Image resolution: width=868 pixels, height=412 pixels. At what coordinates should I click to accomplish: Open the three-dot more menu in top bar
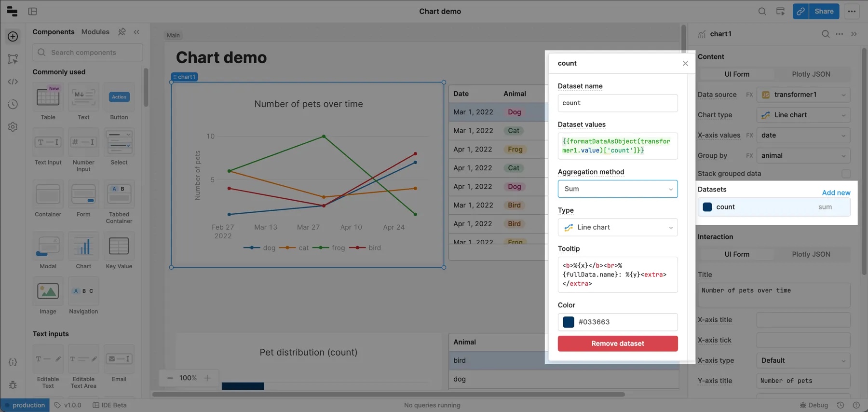852,11
